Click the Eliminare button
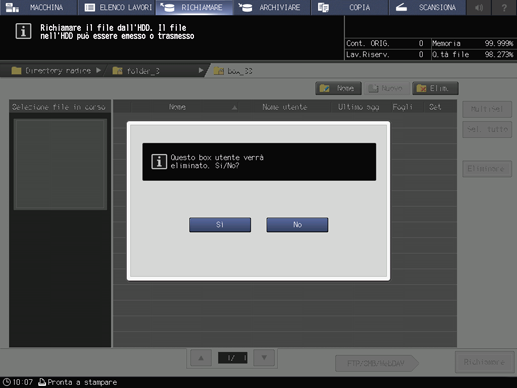 click(487, 169)
